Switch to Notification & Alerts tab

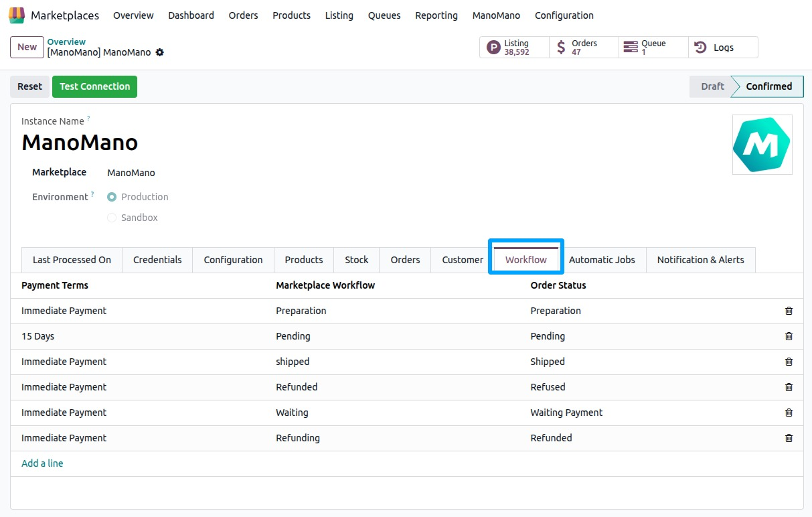pyautogui.click(x=700, y=260)
